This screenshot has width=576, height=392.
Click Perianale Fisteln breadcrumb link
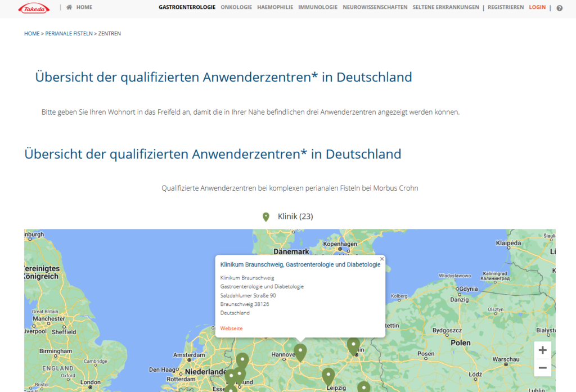(69, 33)
